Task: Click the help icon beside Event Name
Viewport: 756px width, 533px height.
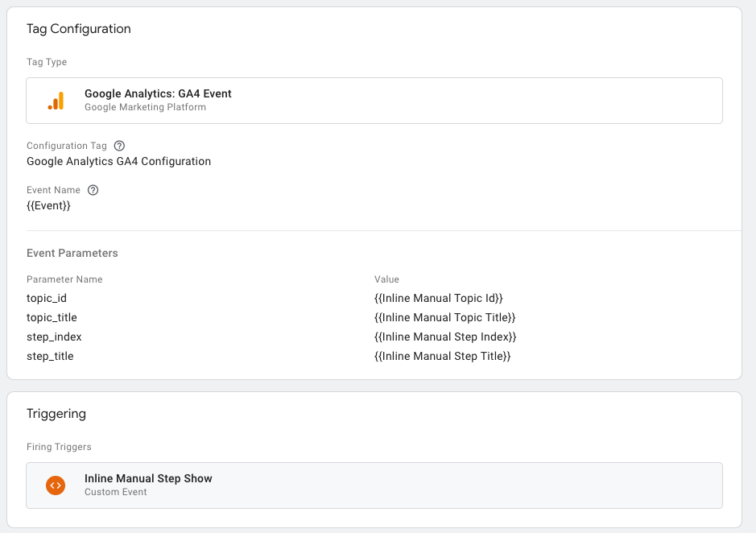Action: pyautogui.click(x=93, y=190)
